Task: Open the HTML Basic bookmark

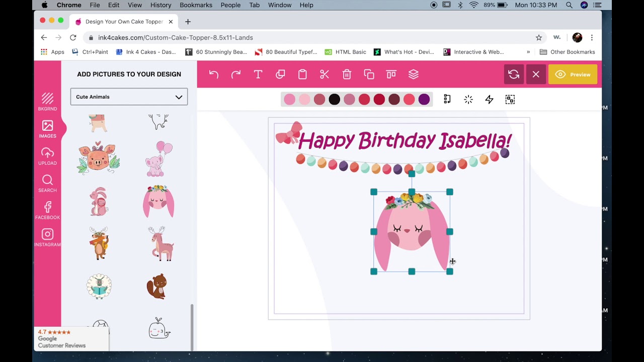Action: 345,52
